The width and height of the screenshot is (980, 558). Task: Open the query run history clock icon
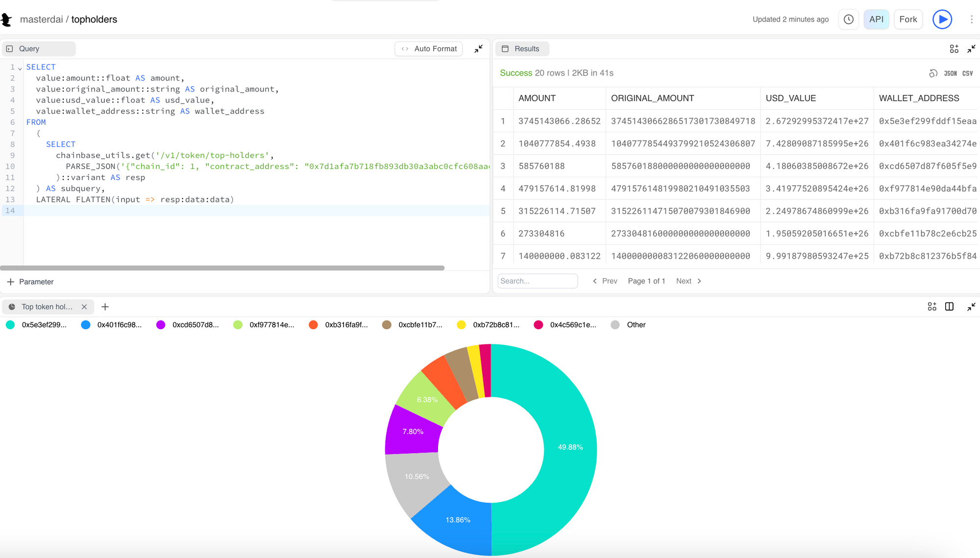click(x=849, y=20)
